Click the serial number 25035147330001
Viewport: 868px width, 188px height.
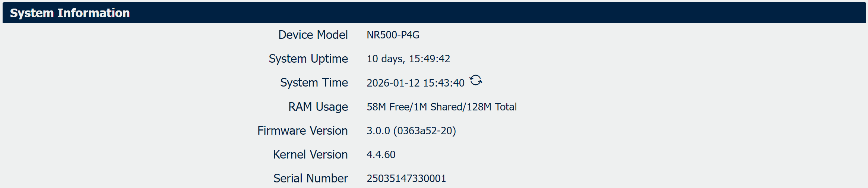[x=406, y=179]
